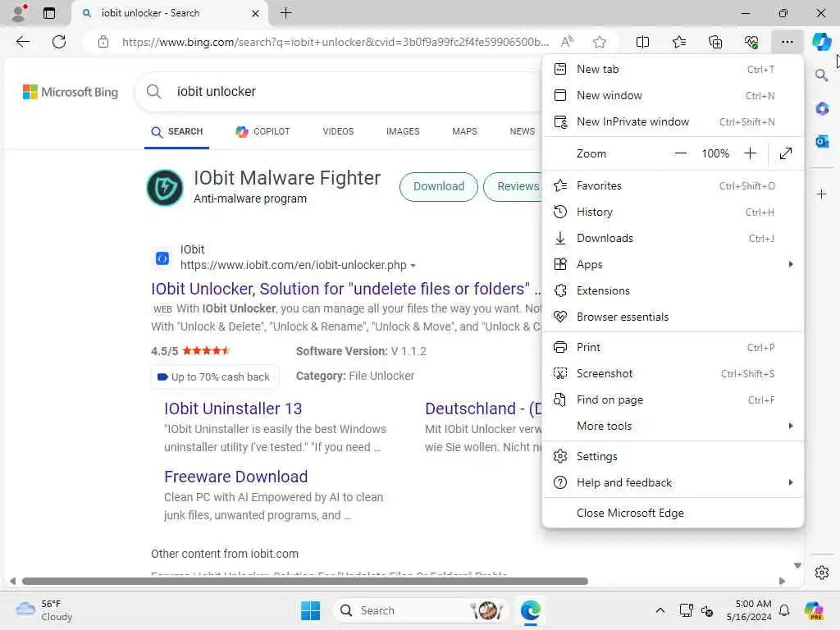The height and width of the screenshot is (630, 840).
Task: Open the Copilot sidebar icon
Action: pos(821,41)
